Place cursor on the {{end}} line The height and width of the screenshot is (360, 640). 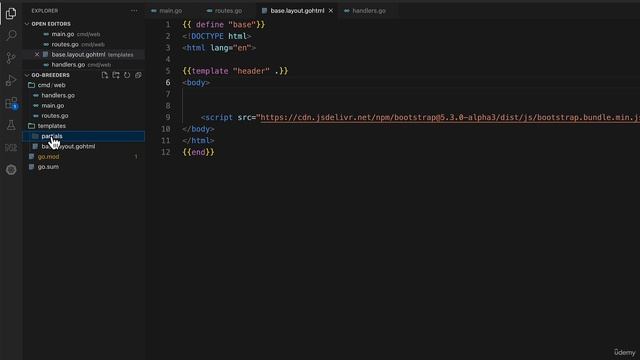[198, 152]
